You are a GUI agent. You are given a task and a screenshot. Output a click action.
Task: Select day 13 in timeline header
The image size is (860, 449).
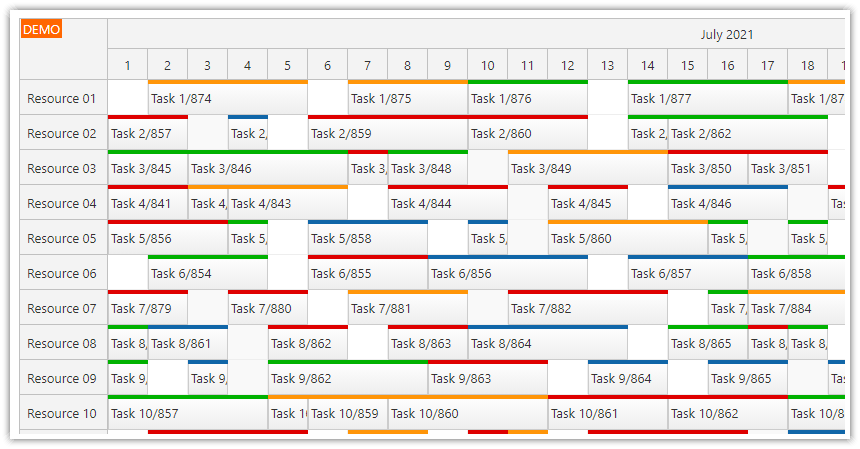(x=607, y=66)
